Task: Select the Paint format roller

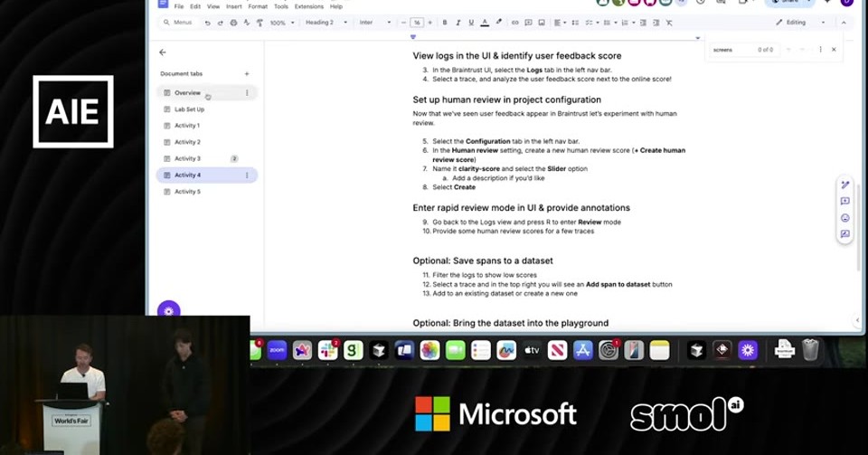Action: 259,23
